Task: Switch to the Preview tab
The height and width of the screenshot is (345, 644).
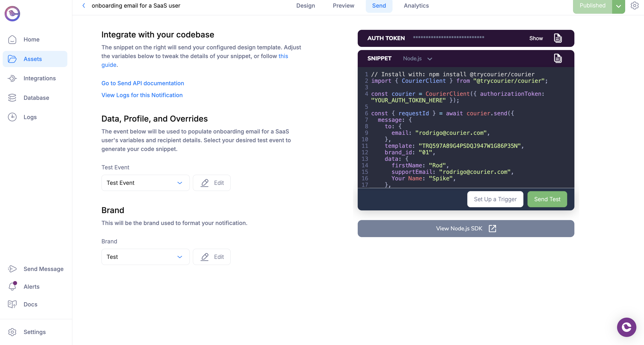Action: coord(343,6)
